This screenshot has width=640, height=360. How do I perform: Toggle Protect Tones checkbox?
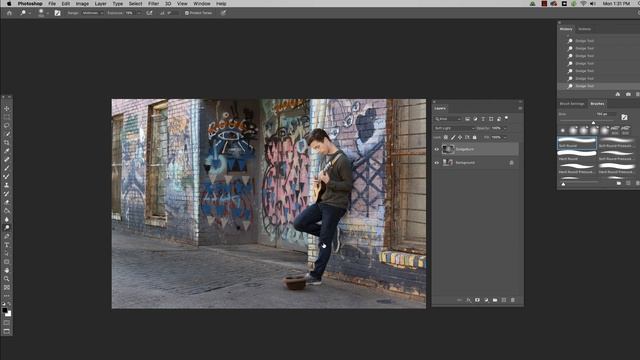tap(187, 13)
